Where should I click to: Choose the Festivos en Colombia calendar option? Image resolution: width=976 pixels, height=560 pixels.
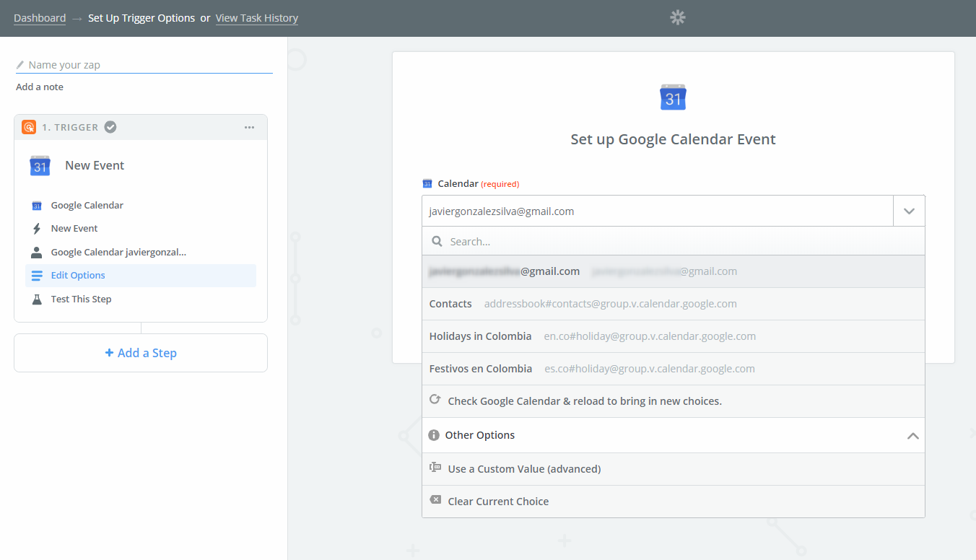pyautogui.click(x=480, y=369)
